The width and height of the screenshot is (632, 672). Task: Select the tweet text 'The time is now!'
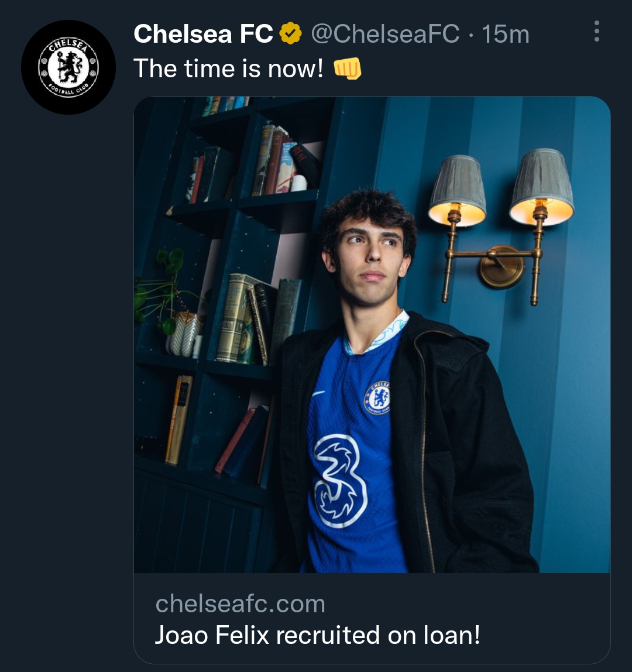(x=228, y=69)
